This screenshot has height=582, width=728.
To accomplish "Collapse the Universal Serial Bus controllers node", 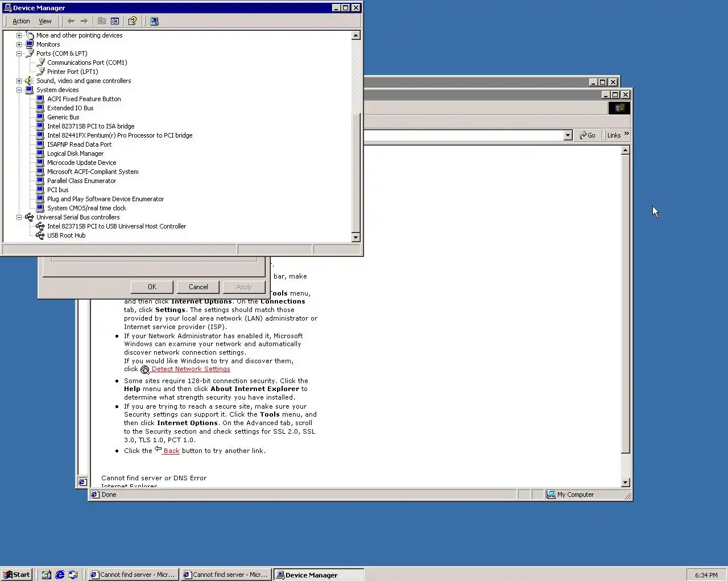I will tap(19, 217).
